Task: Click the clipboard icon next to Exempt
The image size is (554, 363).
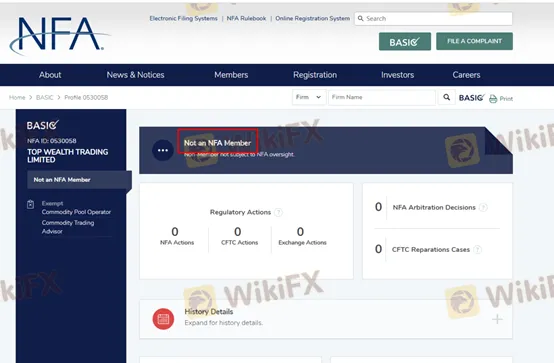Action: click(31, 204)
